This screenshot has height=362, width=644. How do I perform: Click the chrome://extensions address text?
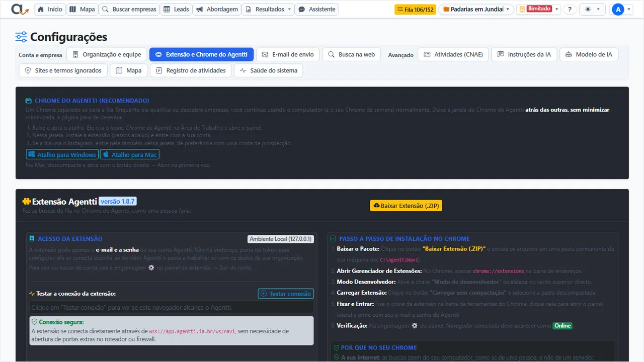tap(498, 271)
